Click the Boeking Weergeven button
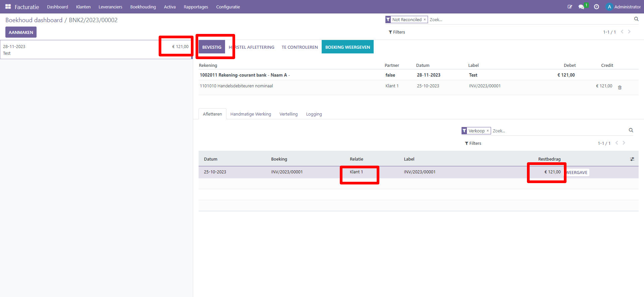 (x=347, y=47)
